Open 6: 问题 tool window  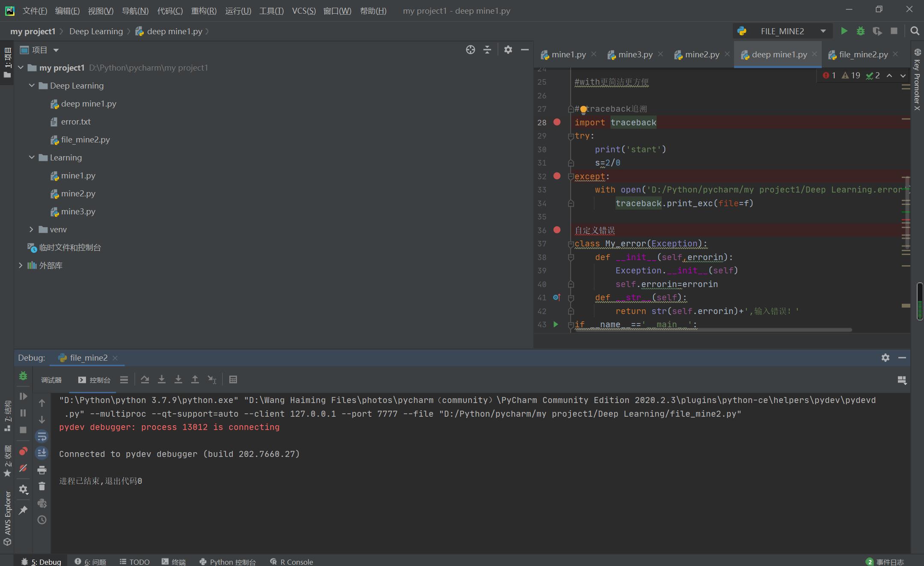[x=90, y=562]
